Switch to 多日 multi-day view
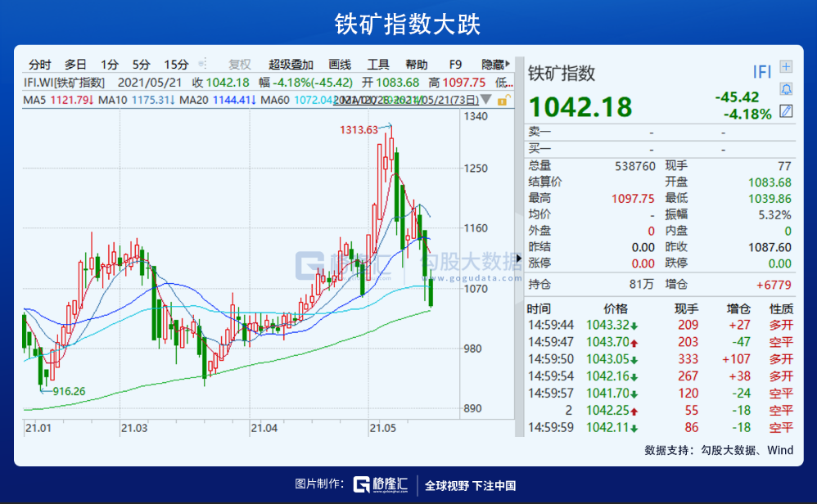Image resolution: width=817 pixels, height=504 pixels. (75, 65)
